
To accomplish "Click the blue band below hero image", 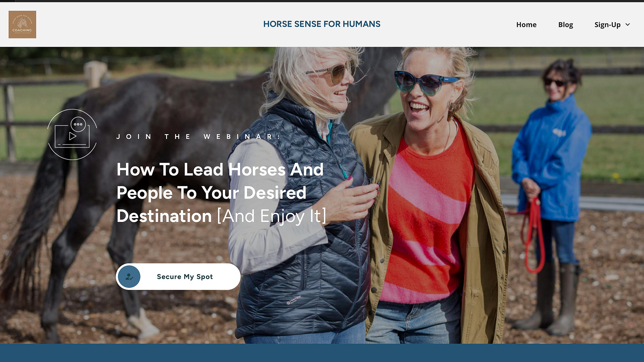I will tap(322, 353).
